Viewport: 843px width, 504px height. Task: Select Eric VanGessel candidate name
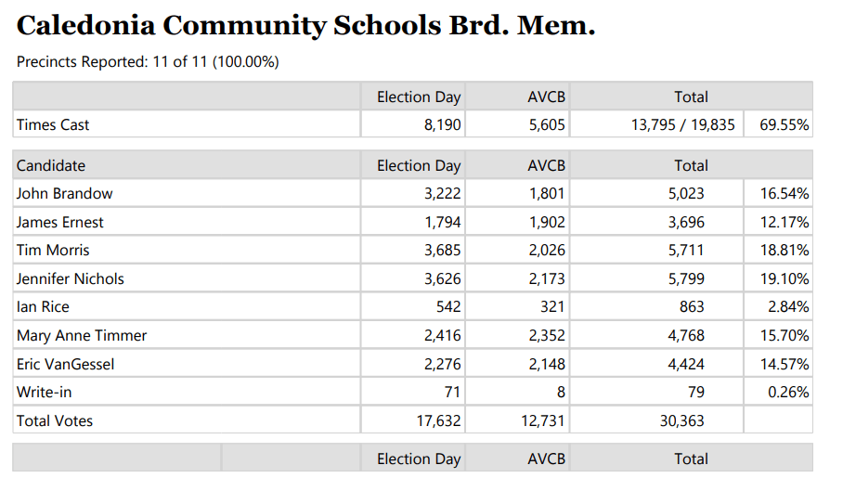pos(65,364)
